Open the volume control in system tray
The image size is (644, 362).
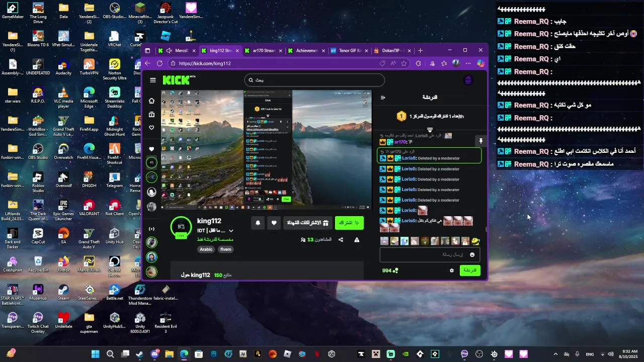pos(611,354)
